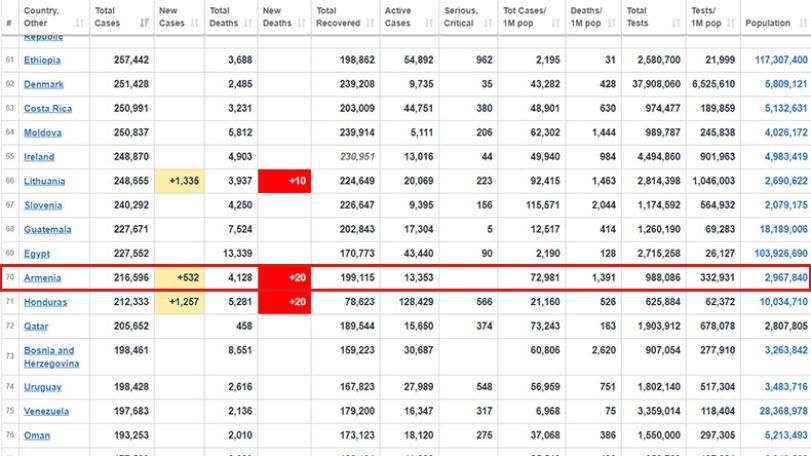Select Armenia new cases +532 cell

point(179,278)
